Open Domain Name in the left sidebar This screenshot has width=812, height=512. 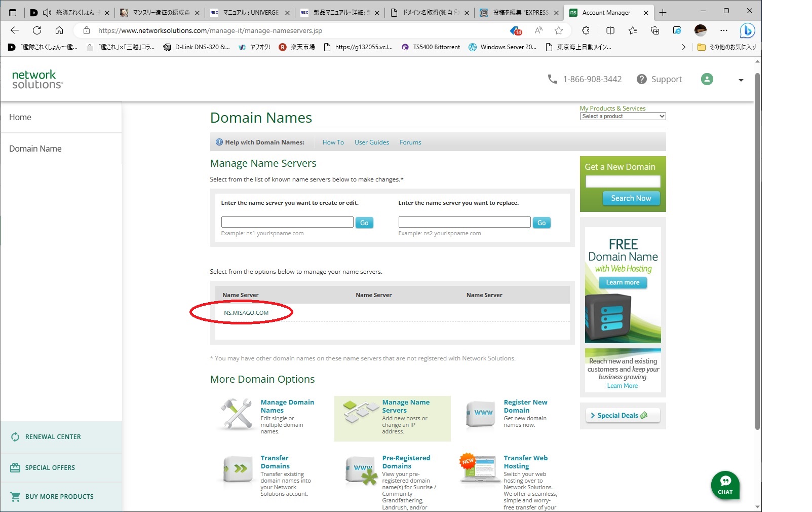coord(61,149)
